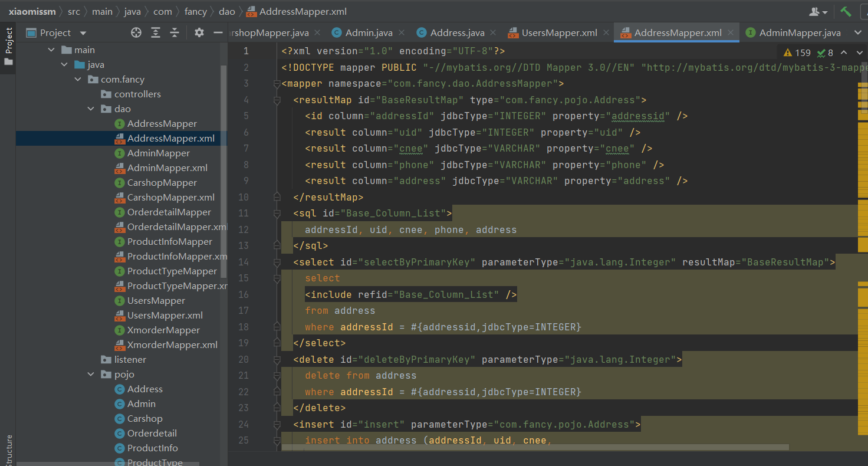
Task: Toggle the Project side tool window button
Action: coord(8,47)
